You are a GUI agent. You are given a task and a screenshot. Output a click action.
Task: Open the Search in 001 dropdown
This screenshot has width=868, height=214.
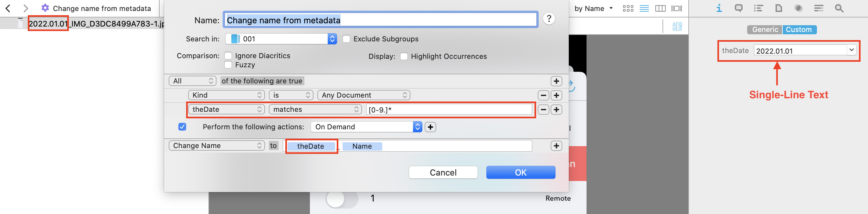tap(281, 39)
